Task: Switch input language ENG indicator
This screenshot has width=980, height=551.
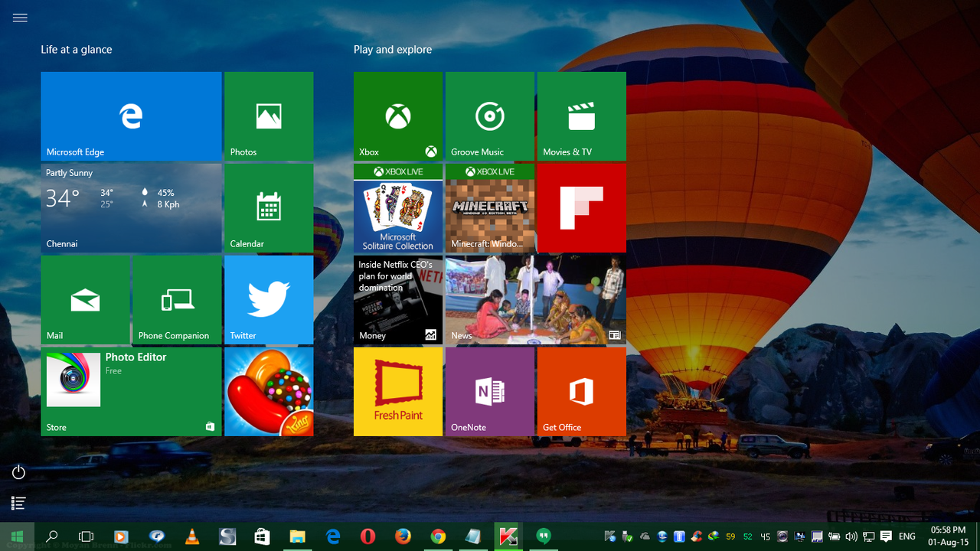Action: [907, 536]
